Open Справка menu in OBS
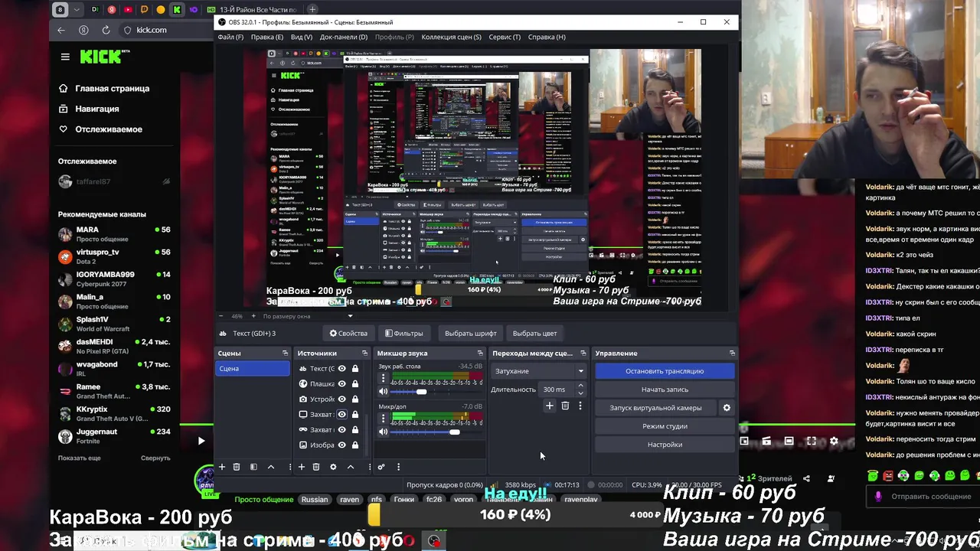 (547, 37)
